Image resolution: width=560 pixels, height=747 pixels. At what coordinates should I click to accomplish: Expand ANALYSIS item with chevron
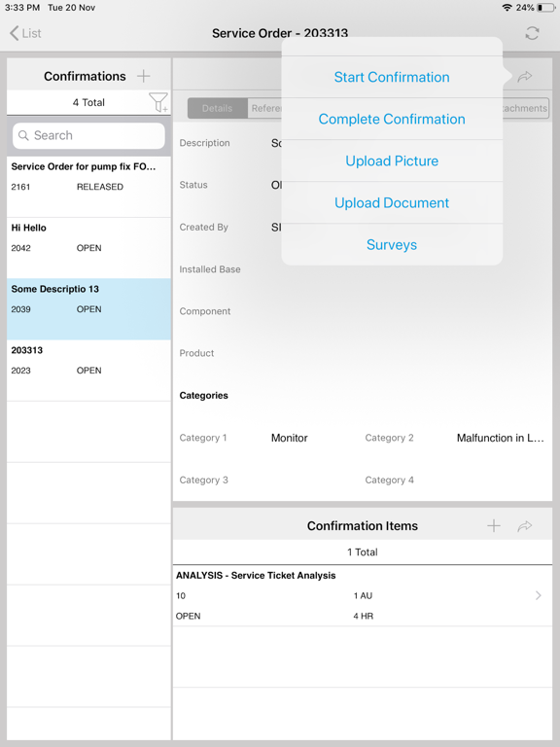pyautogui.click(x=538, y=595)
